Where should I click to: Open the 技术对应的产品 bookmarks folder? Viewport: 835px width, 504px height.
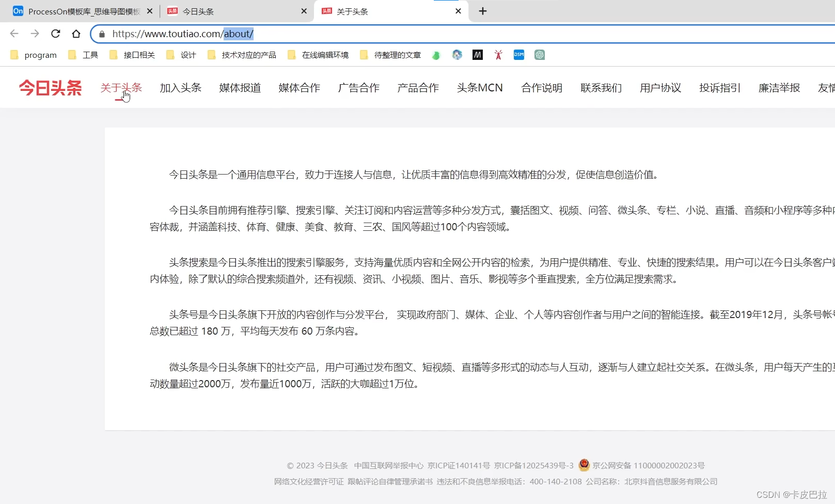point(242,55)
